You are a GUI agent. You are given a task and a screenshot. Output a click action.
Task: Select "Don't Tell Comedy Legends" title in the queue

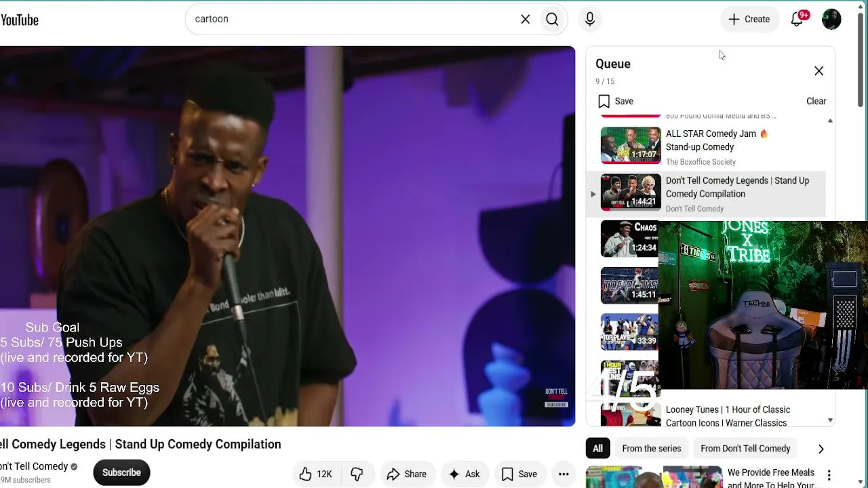[x=737, y=187]
